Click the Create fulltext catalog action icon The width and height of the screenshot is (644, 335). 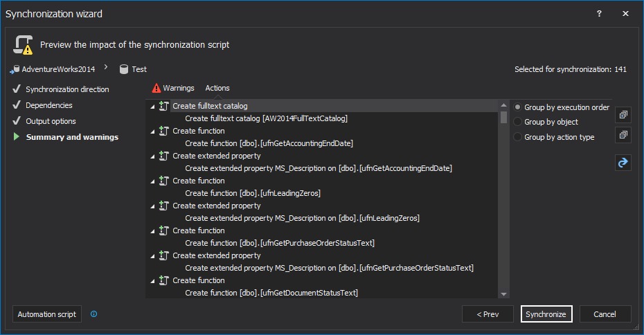[x=164, y=107]
